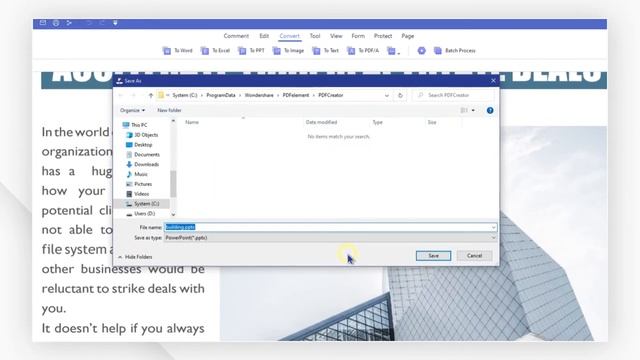This screenshot has height=360, width=640.
Task: Select PDFelement in the address path
Action: 296,95
